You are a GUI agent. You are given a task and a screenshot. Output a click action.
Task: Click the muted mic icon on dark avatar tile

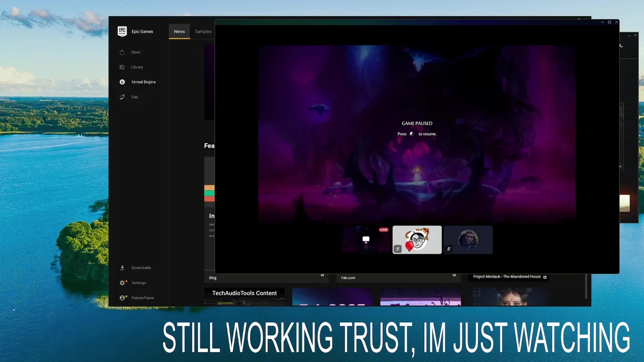(449, 248)
